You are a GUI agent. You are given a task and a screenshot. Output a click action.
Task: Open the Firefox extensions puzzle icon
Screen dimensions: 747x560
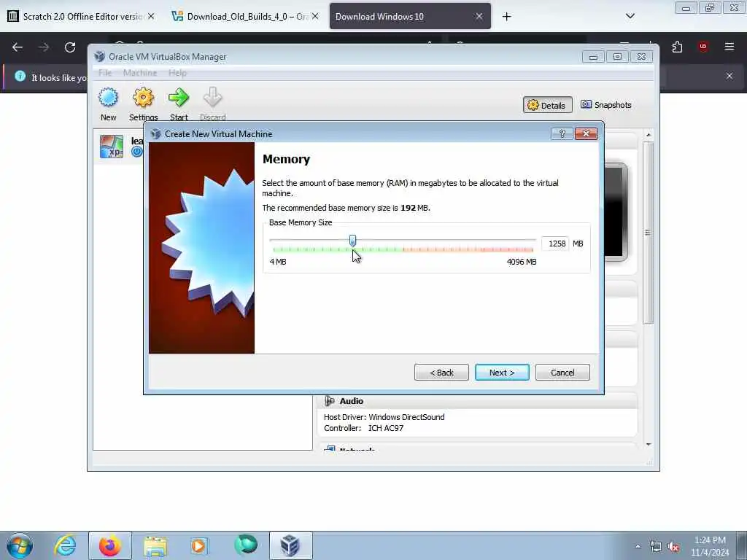click(x=677, y=47)
